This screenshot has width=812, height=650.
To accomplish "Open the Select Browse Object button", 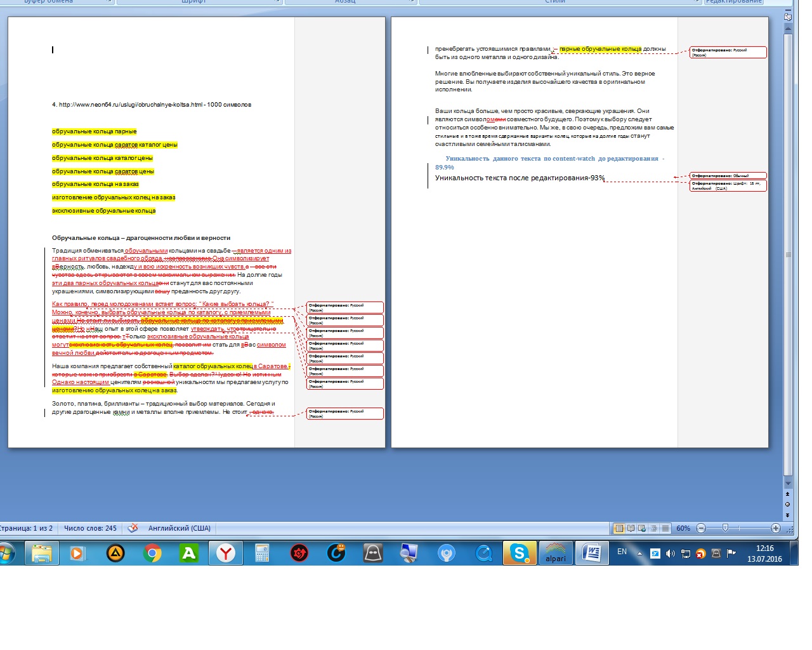I will click(x=788, y=505).
